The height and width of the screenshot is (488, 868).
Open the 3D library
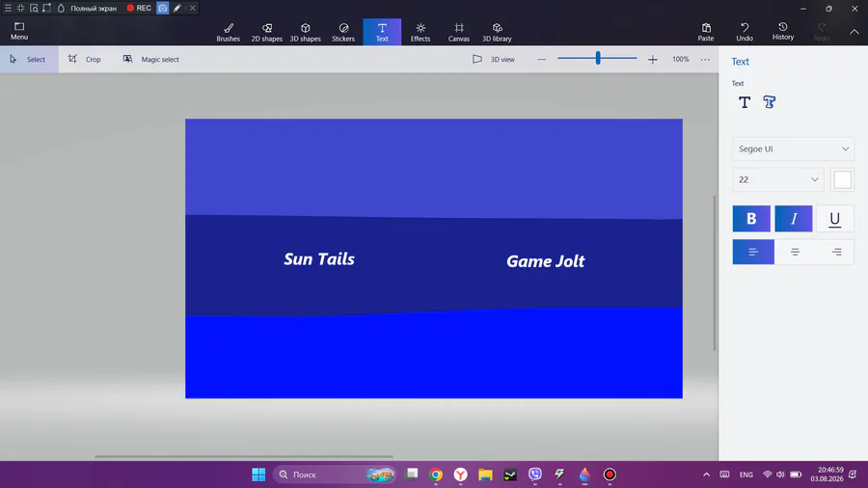point(497,32)
